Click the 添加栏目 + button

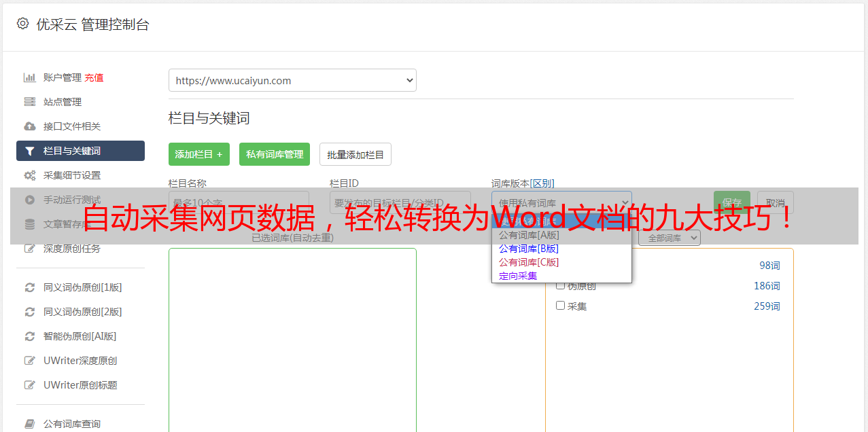198,154
